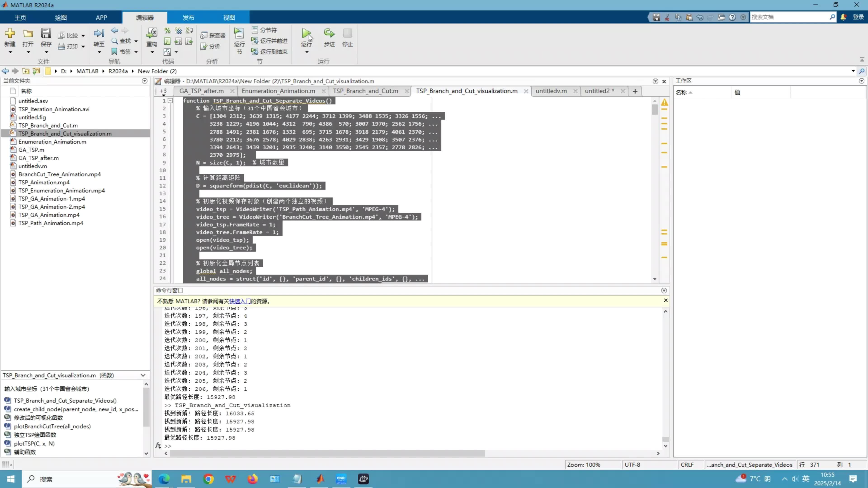Screen dimensions: 868x488
Task: Add a new editor tab
Action: click(635, 91)
